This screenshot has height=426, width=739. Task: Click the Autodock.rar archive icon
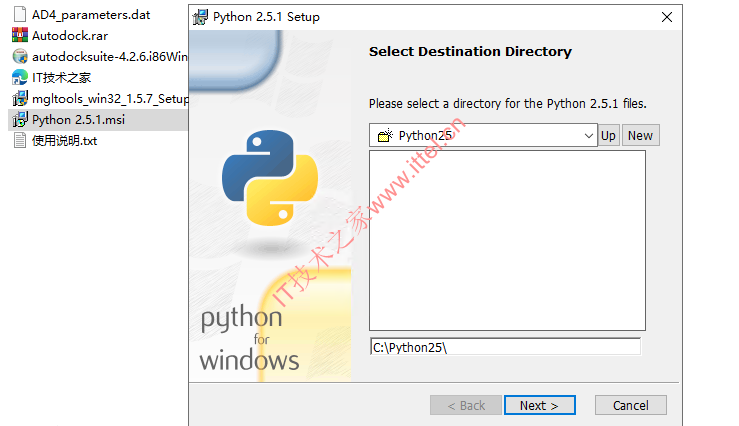[20, 35]
